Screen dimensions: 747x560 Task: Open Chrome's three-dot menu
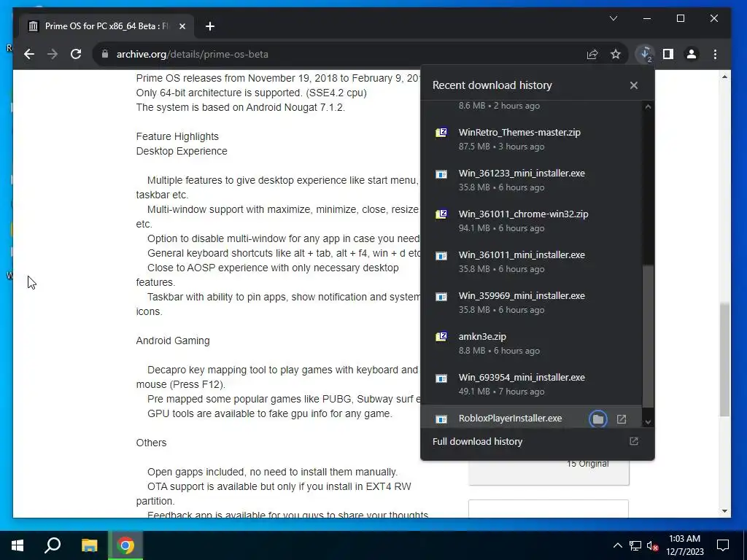(x=715, y=54)
